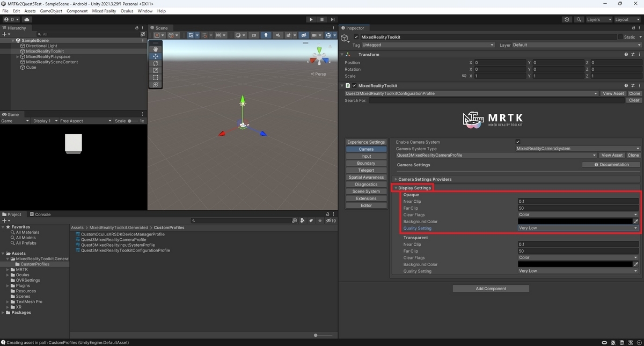
Task: Select the Spatial Awareness tab in MRTK
Action: [x=366, y=177]
